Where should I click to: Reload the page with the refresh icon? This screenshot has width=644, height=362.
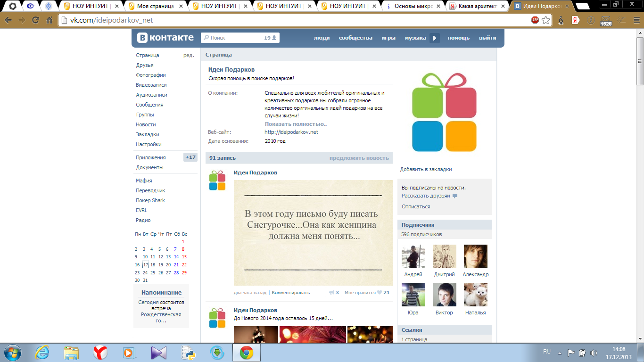[35, 20]
